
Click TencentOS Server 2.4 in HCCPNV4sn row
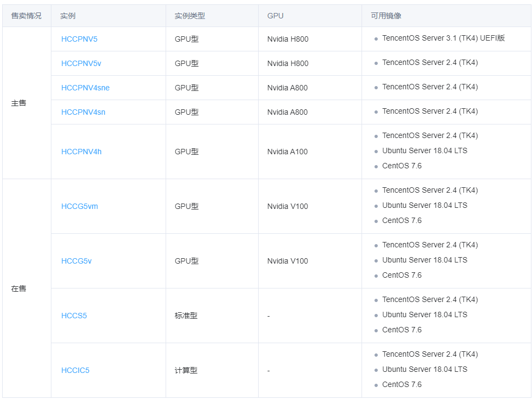pyautogui.click(x=430, y=112)
